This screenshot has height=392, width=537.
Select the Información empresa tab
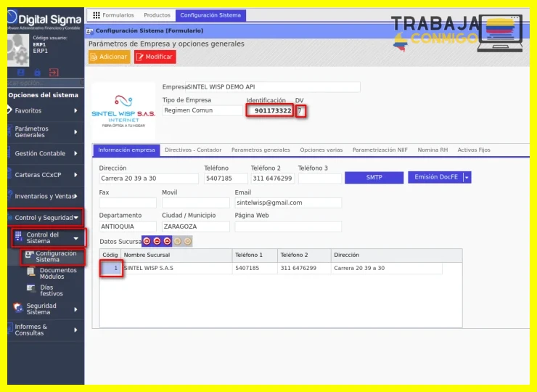click(126, 150)
